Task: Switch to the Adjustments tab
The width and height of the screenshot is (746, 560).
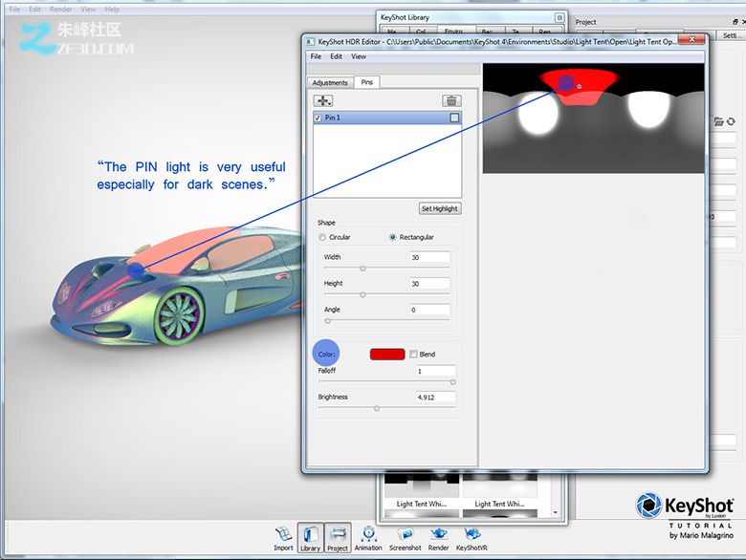Action: [x=330, y=83]
